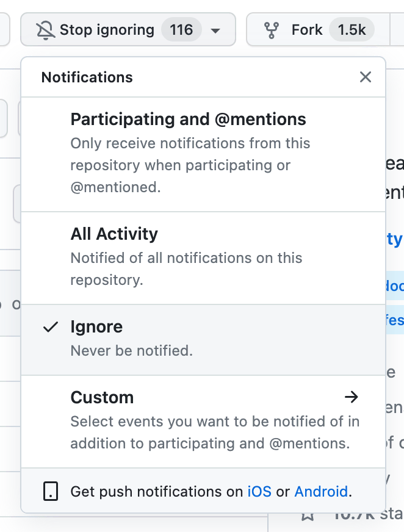Click the X to close the Notifications panel
Screen dimensions: 404x532
pyautogui.click(x=365, y=77)
